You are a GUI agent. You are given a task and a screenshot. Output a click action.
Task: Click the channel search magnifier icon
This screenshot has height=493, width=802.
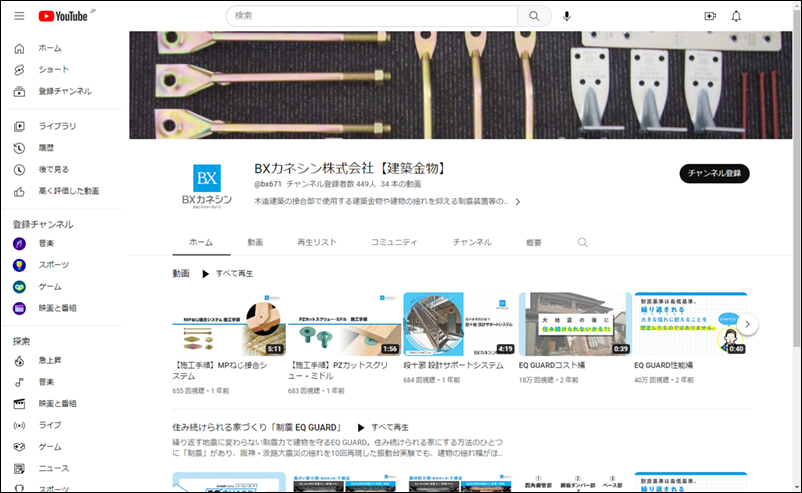(583, 242)
